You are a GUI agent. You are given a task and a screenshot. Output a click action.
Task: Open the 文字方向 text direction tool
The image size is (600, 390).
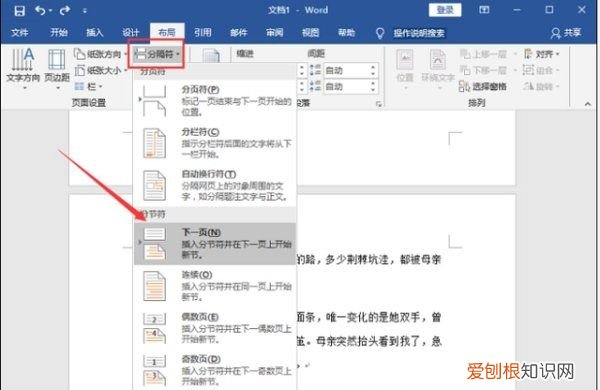[x=23, y=69]
